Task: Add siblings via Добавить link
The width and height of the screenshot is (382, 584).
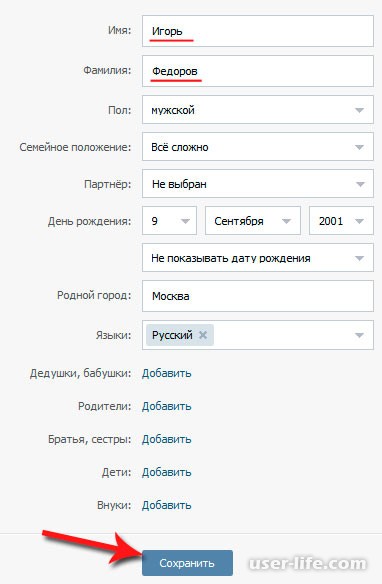Action: coord(166,439)
